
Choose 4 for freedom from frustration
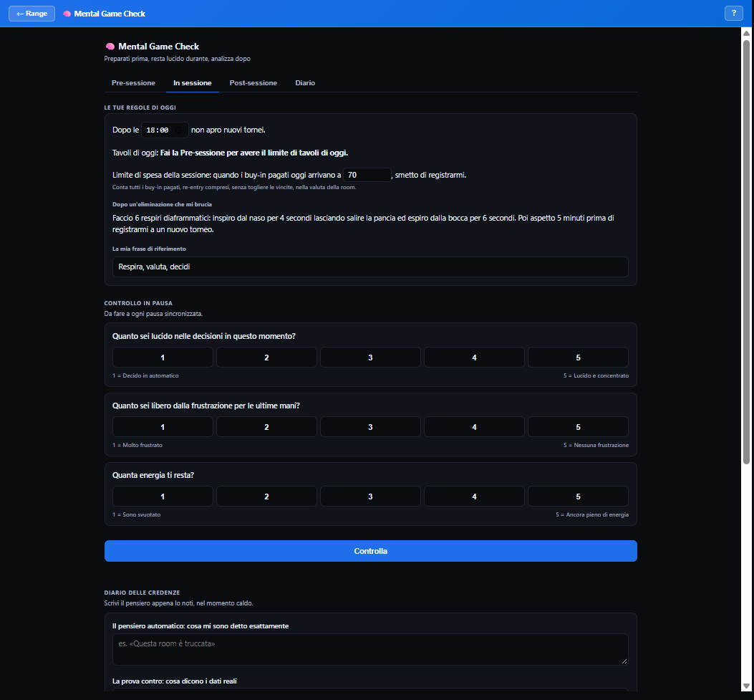[474, 427]
